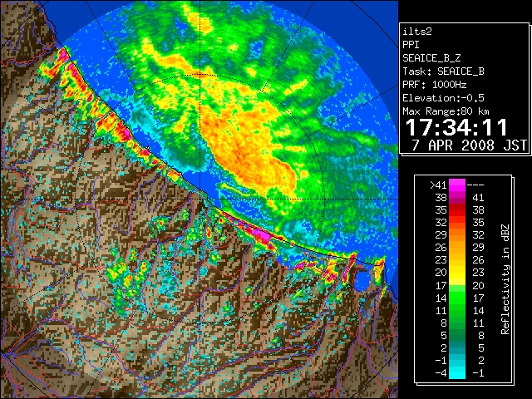Click the "Task: SEAICE_B" line

tap(443, 71)
